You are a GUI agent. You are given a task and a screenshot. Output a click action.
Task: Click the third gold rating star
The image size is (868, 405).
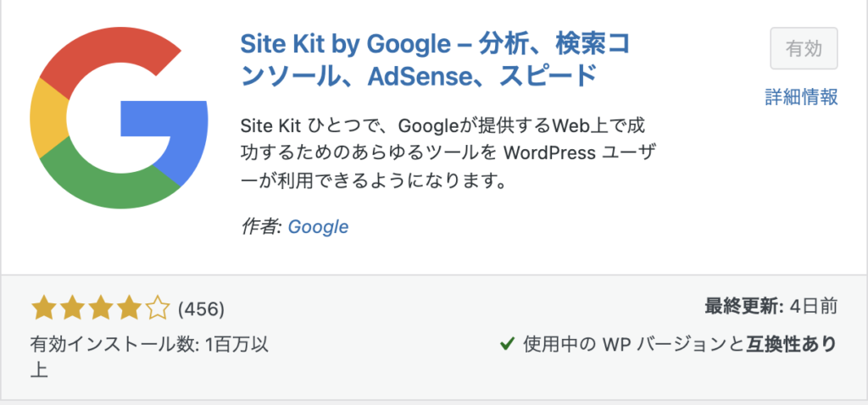click(x=100, y=307)
